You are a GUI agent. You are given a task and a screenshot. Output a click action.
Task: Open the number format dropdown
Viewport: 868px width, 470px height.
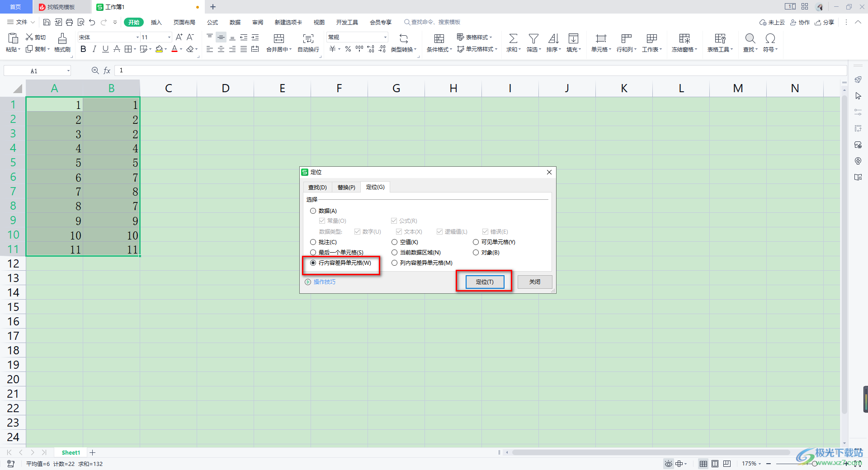point(385,38)
